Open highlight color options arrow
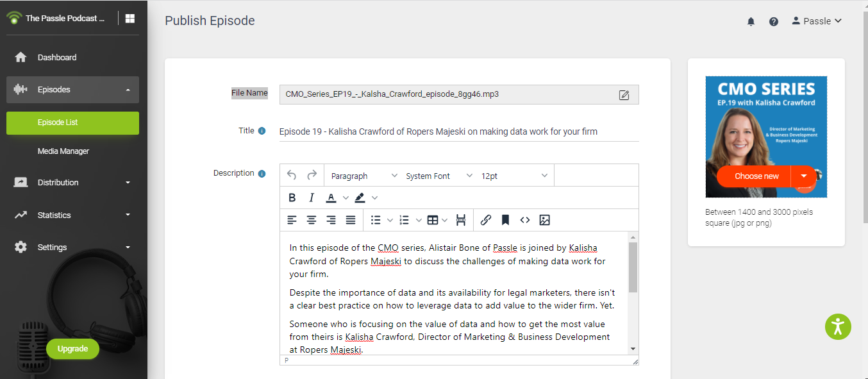Image resolution: width=868 pixels, height=379 pixels. click(x=375, y=198)
